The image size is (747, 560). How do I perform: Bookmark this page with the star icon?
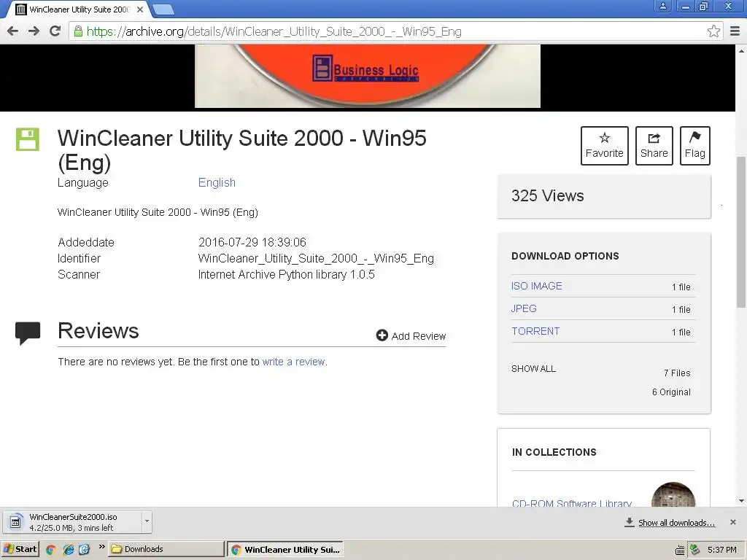(x=713, y=31)
